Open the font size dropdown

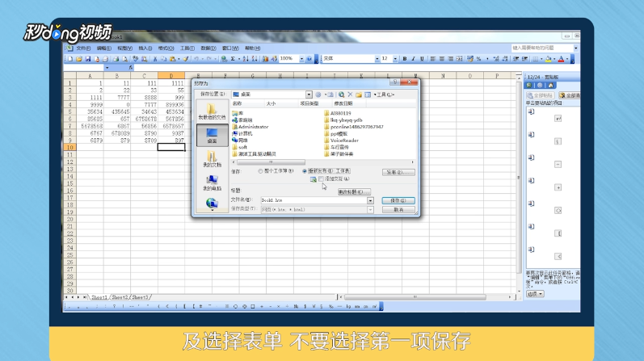click(395, 59)
